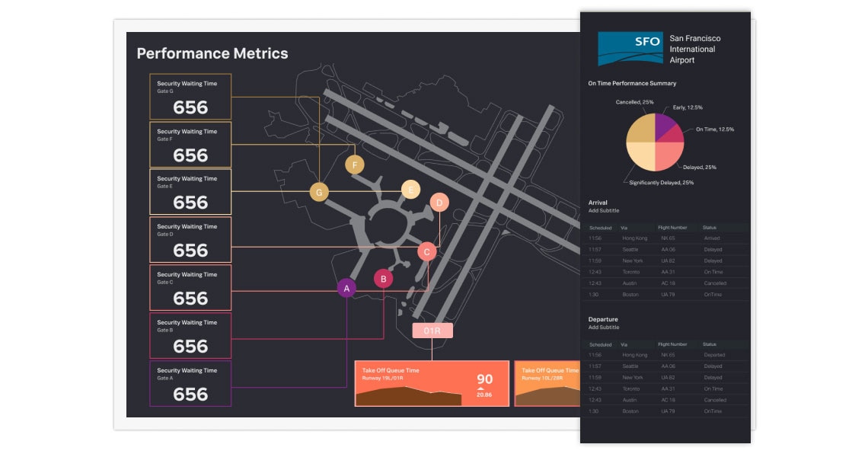Select the Boston row in Arrival table
This screenshot has width=868, height=457.
point(666,295)
